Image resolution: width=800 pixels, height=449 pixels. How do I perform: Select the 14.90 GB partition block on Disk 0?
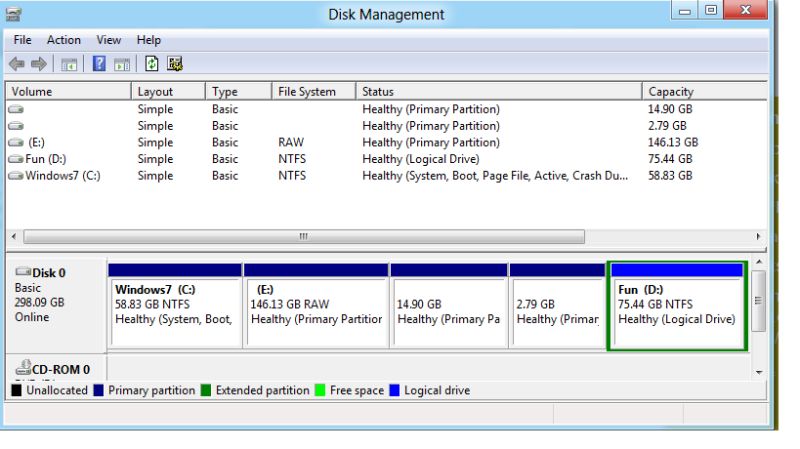click(449, 306)
